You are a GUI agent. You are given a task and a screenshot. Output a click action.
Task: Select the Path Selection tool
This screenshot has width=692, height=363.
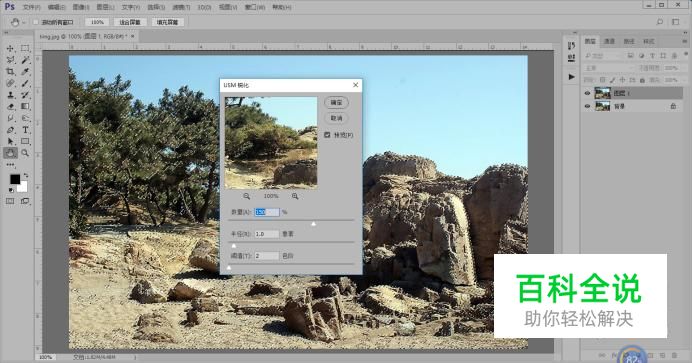tap(10, 141)
